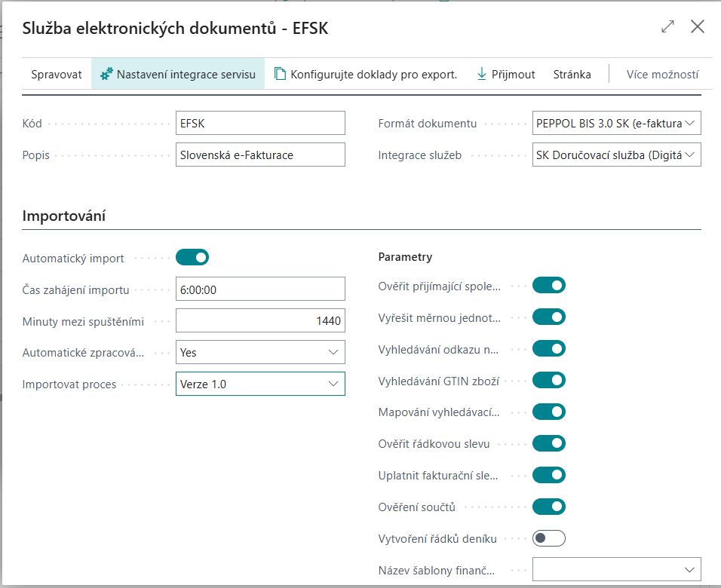721x588 pixels.
Task: Choose the Přijmout action
Action: pos(506,74)
